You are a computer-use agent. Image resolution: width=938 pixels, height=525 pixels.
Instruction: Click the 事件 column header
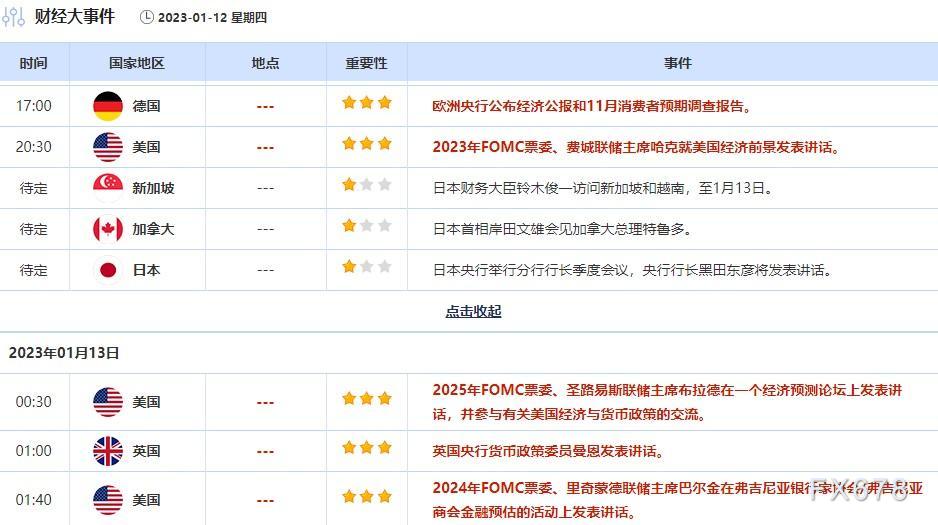(678, 63)
